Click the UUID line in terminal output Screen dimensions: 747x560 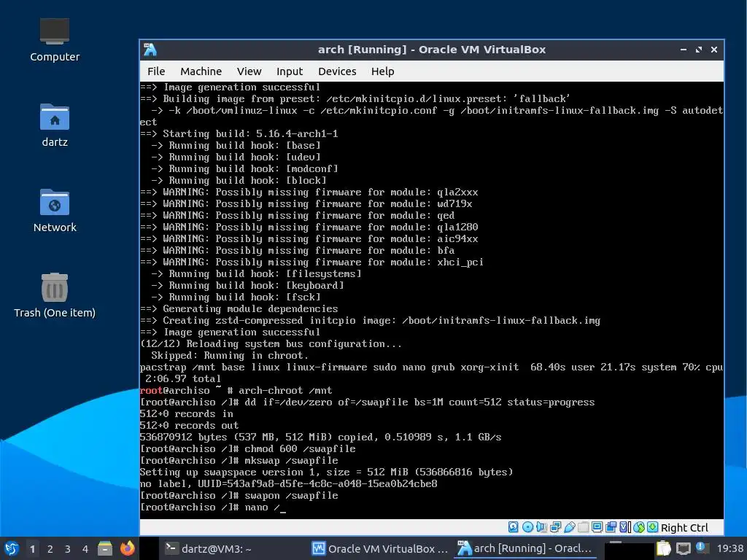289,484
